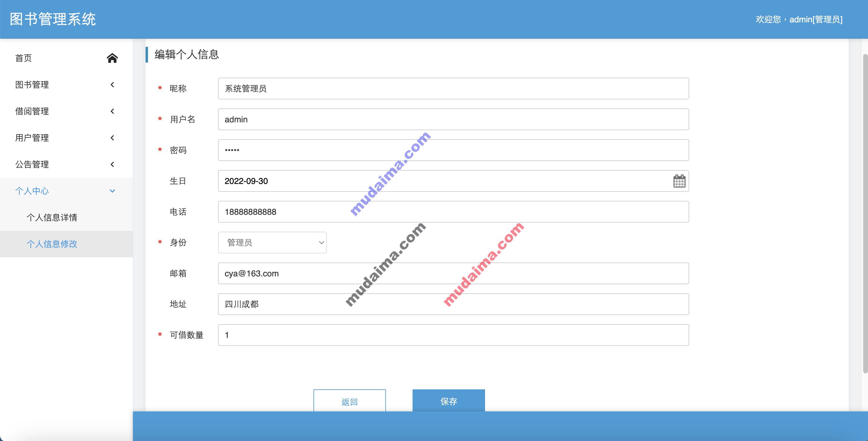Click the home icon beside 首页
The height and width of the screenshot is (441, 868).
112,58
